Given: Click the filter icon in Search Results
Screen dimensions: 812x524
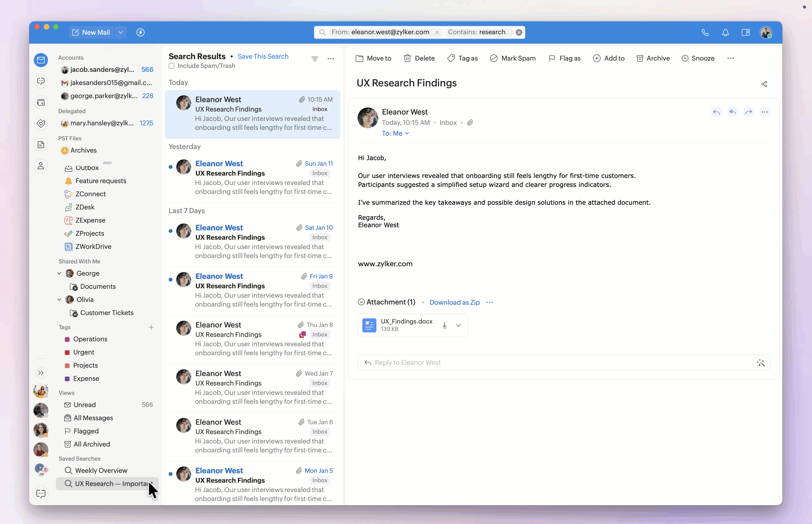Looking at the screenshot, I should click(x=315, y=58).
